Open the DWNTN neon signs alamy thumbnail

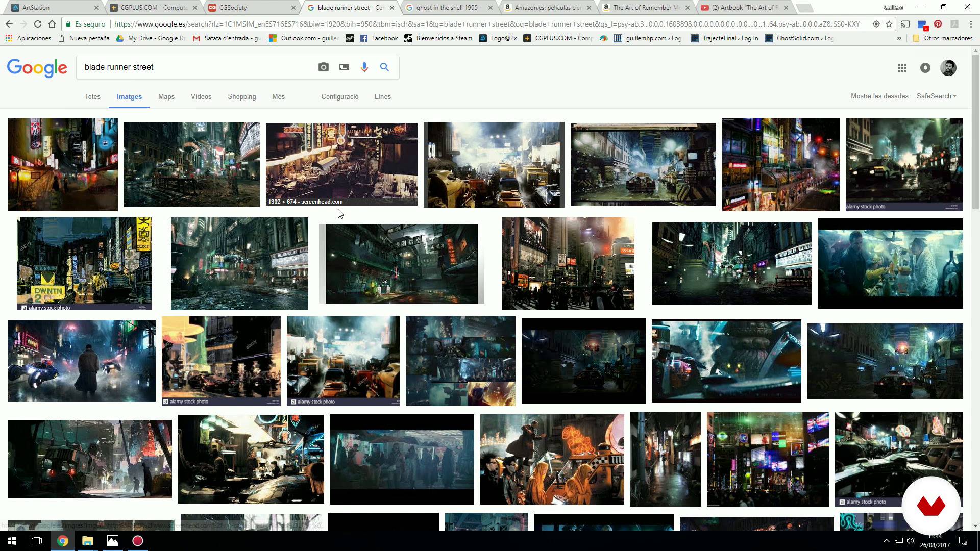(x=84, y=264)
